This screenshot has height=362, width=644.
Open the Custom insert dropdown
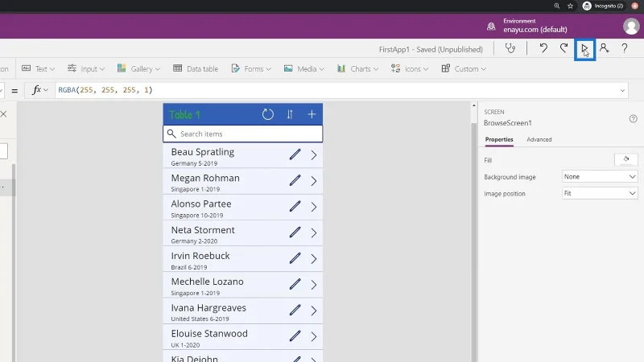tap(464, 68)
